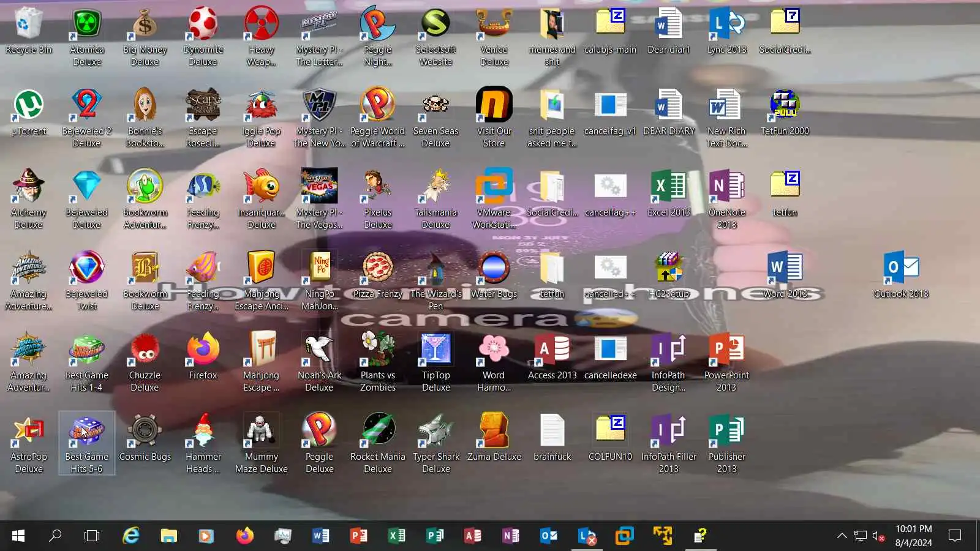980x551 pixels.
Task: Select the OneNote 2013 desktop shortcut
Action: (x=727, y=200)
